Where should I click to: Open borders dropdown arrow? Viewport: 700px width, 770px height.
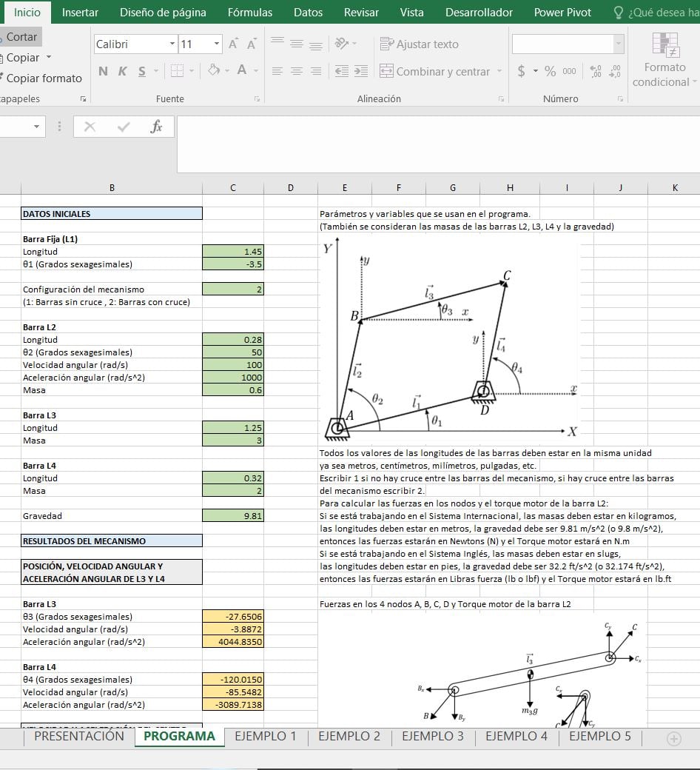[x=192, y=71]
